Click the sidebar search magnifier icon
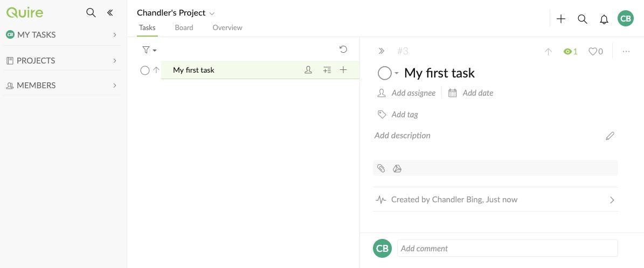The image size is (644, 268). tap(91, 13)
